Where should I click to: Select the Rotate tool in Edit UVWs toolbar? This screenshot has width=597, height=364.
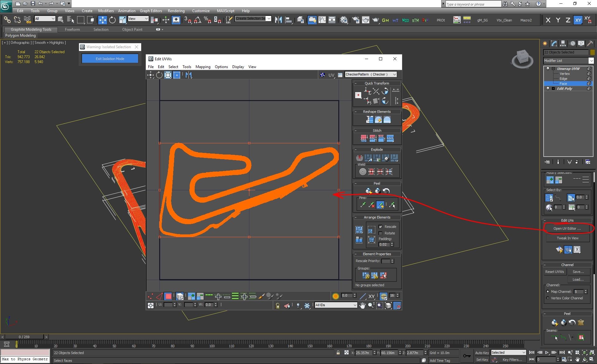pyautogui.click(x=159, y=75)
